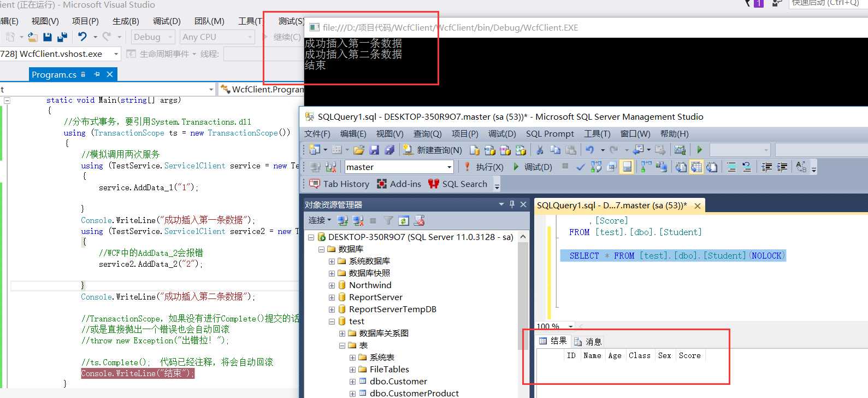Click Undo arrow in Visual Studio toolbar

click(82, 37)
